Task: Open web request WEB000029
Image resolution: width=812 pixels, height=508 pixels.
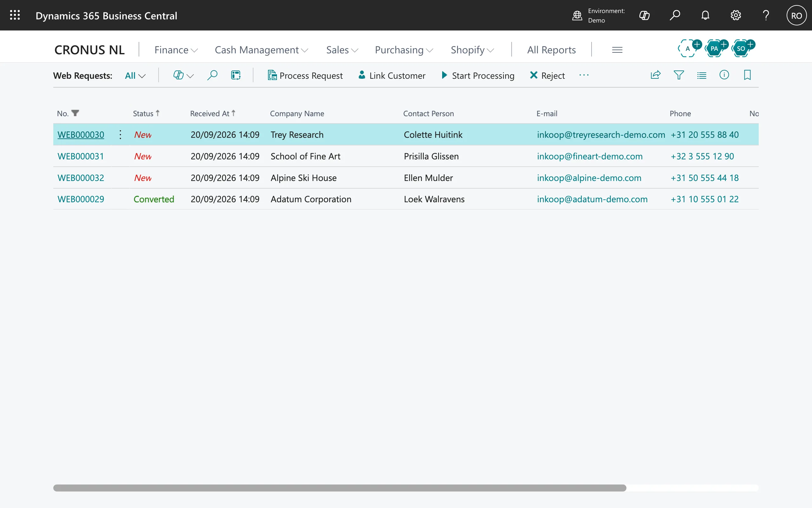Action: click(x=81, y=199)
